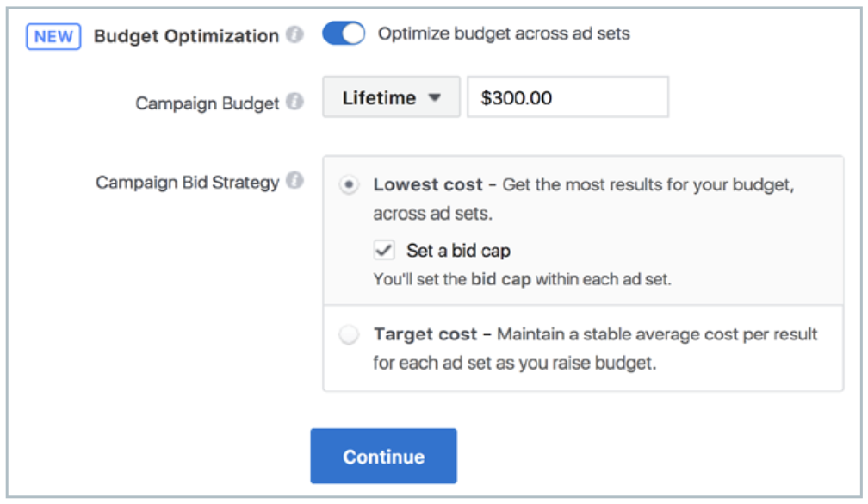This screenshot has width=868, height=504.
Task: Uncheck the Set a bid cap checkbox
Action: (x=383, y=251)
